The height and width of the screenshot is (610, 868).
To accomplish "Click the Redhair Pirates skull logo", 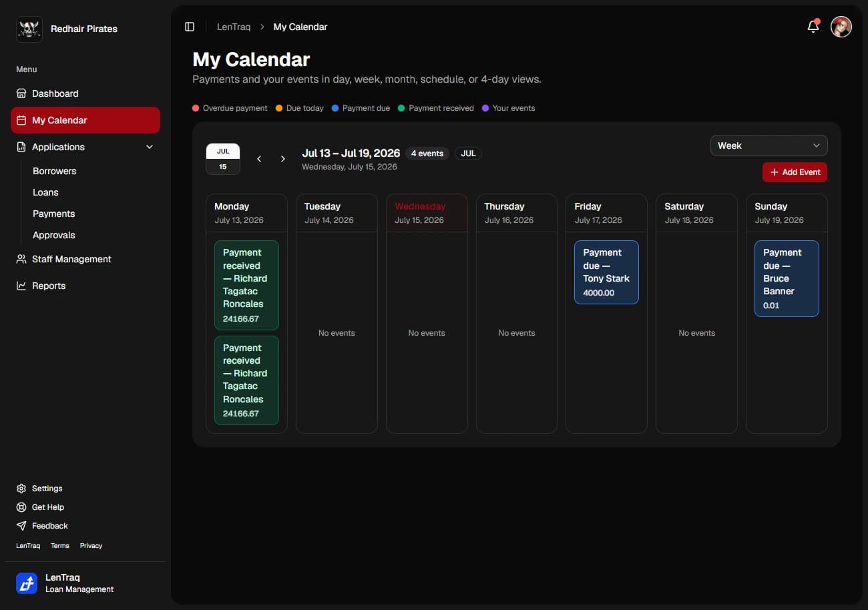I will pos(29,29).
